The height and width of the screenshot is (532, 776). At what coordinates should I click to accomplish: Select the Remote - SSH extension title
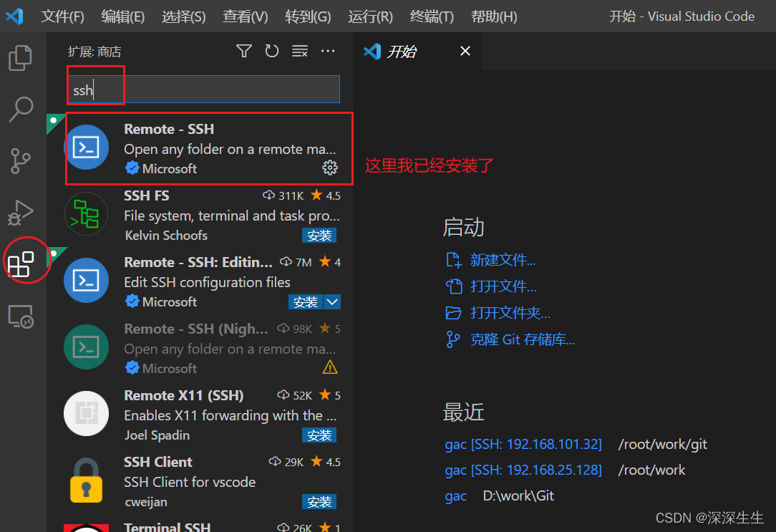pos(169,129)
